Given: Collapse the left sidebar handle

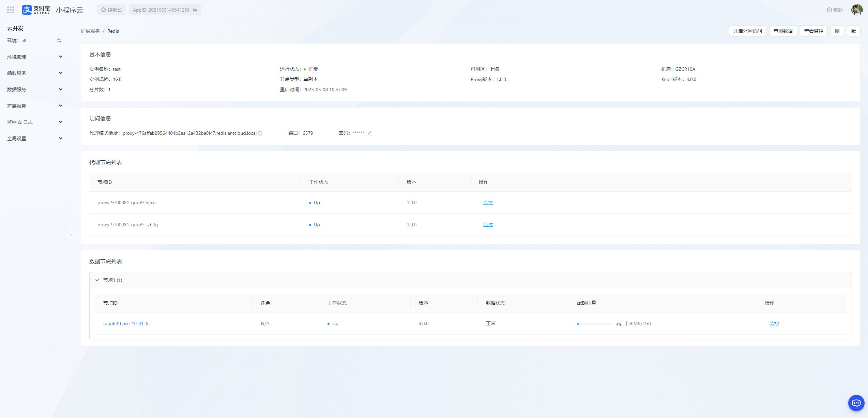Looking at the screenshot, I should click(72, 235).
